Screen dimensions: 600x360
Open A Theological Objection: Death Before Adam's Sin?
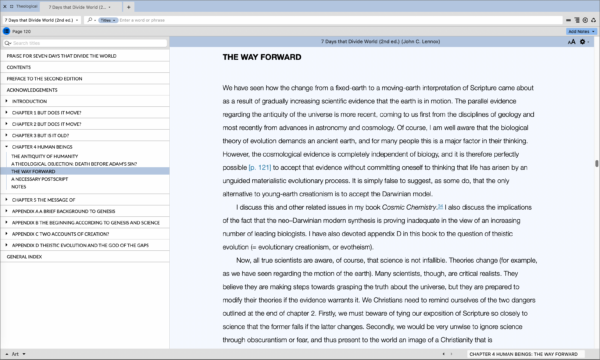(x=74, y=164)
